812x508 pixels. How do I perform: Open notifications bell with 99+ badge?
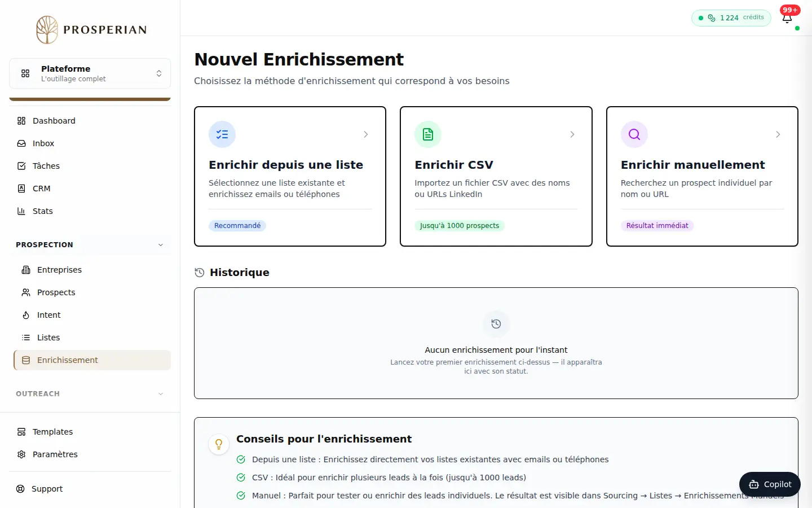(x=788, y=17)
